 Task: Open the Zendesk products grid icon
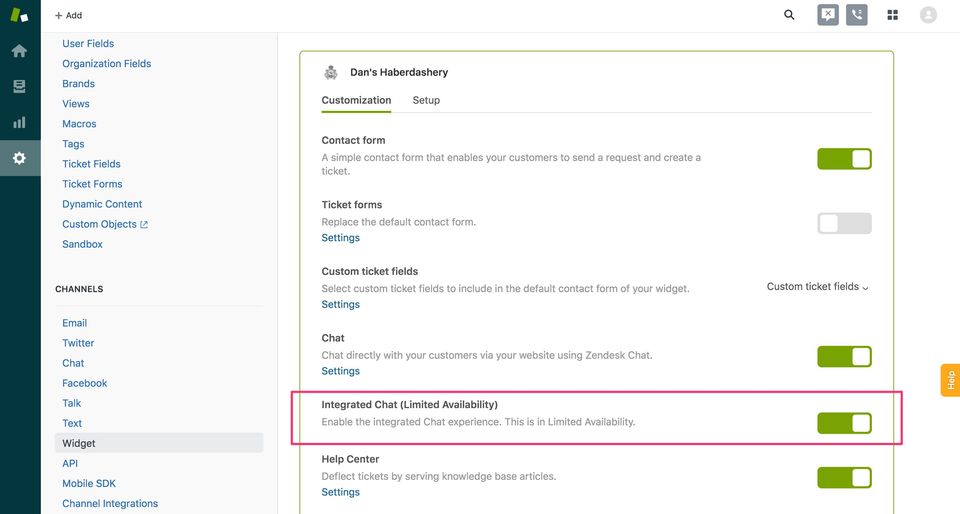coord(893,15)
